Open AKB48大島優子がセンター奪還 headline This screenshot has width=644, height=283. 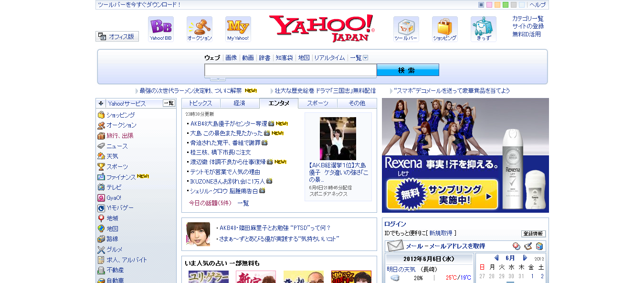click(229, 124)
